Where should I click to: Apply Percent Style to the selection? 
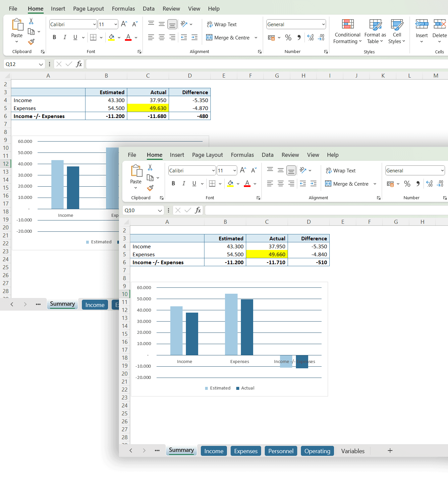[x=407, y=184]
